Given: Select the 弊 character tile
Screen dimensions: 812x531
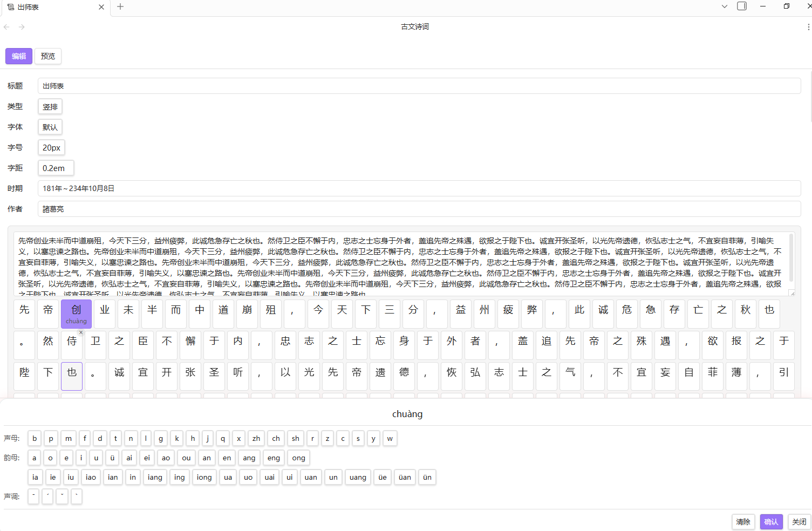Looking at the screenshot, I should [532, 314].
